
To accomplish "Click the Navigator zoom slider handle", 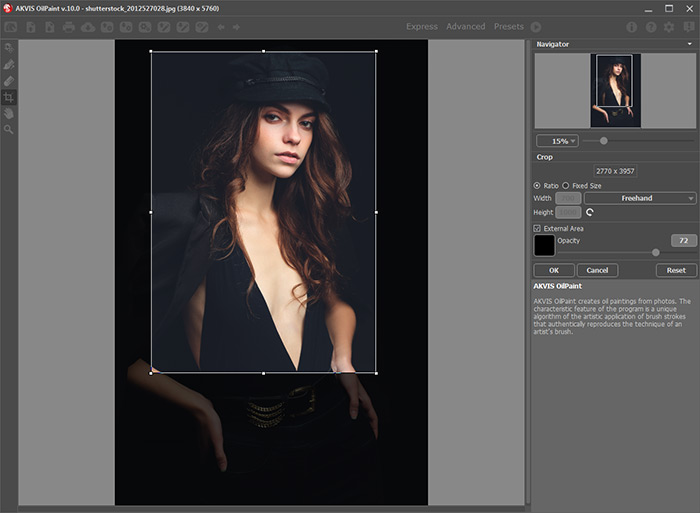I will tap(604, 141).
